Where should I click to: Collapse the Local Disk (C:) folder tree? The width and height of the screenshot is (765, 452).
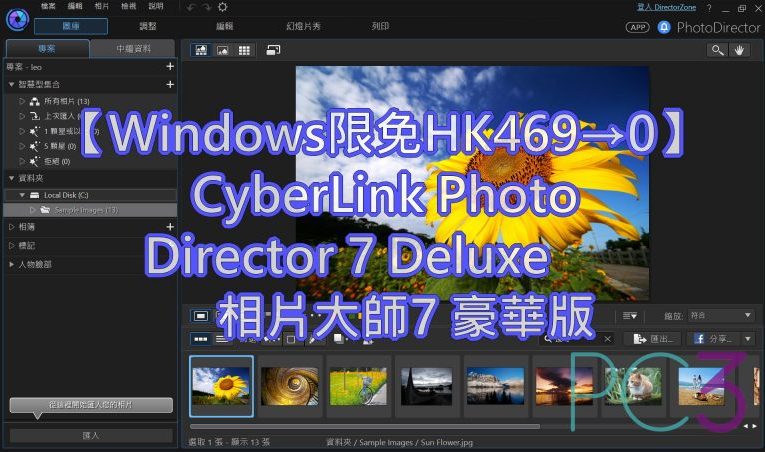(22, 195)
